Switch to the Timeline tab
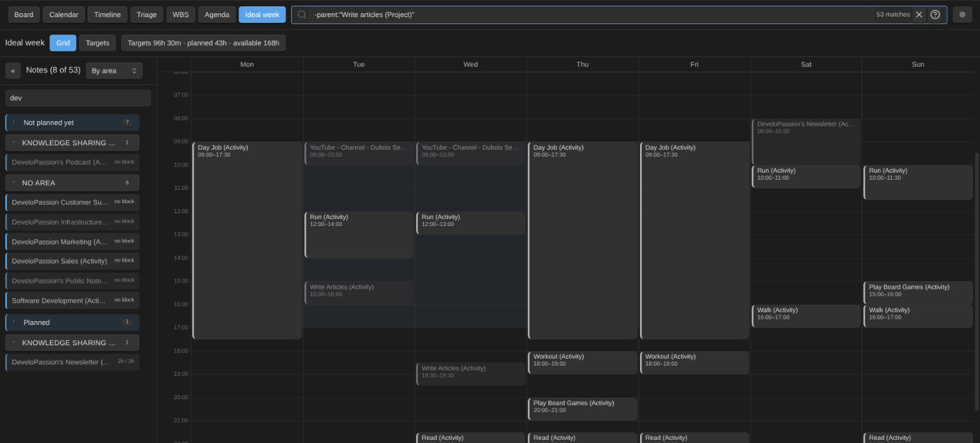Viewport: 980px width, 443px height. pos(107,15)
